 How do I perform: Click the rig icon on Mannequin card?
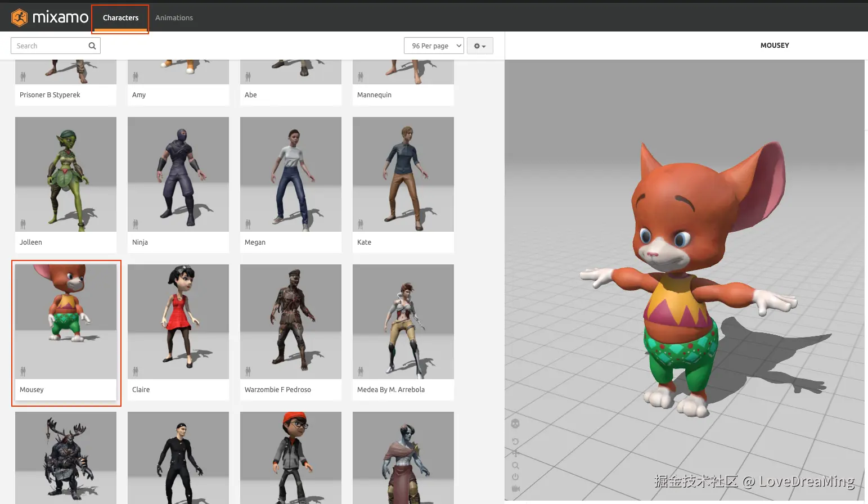click(x=361, y=76)
